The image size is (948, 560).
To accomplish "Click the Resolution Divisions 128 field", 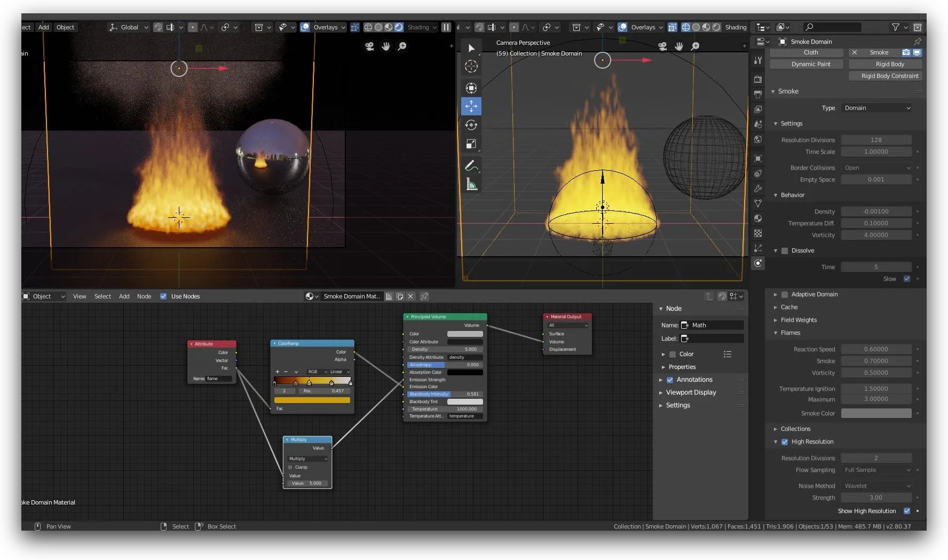I will [x=876, y=140].
